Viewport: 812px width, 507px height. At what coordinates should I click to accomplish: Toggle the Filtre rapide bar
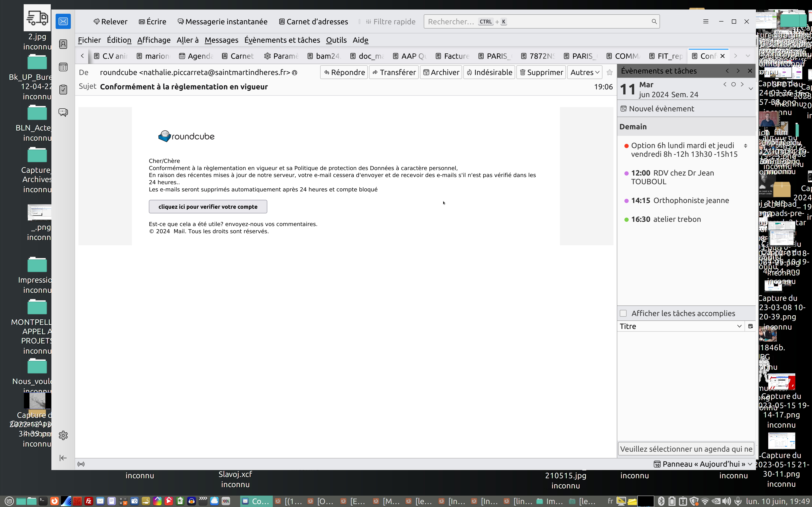391,22
